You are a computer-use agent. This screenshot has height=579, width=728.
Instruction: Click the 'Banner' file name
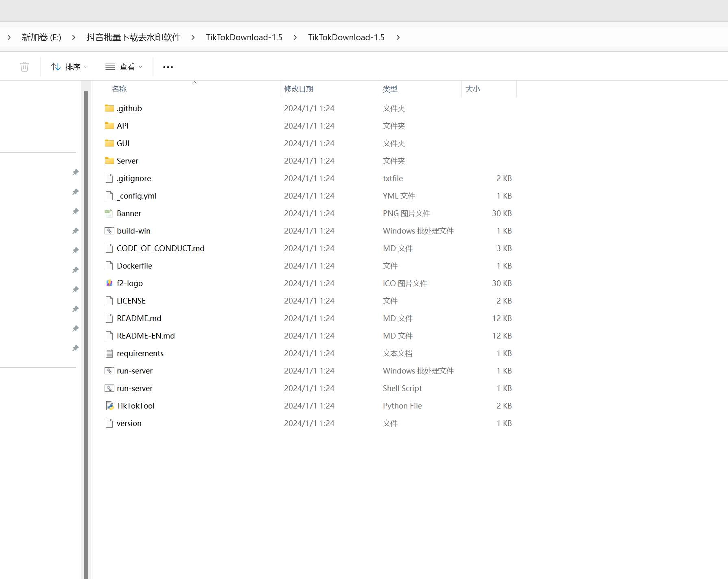point(129,213)
